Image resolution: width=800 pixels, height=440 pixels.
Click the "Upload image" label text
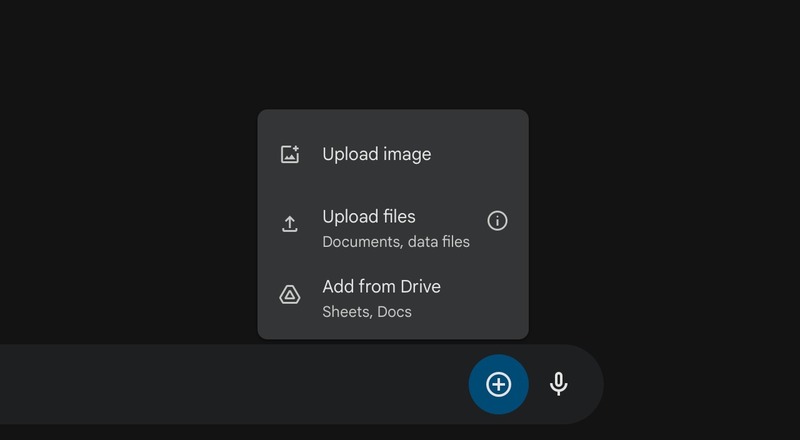point(377,154)
